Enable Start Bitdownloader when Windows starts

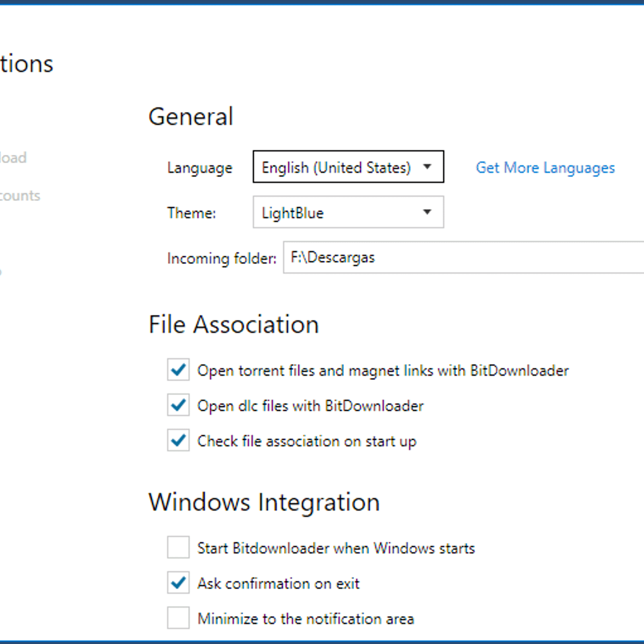(178, 547)
